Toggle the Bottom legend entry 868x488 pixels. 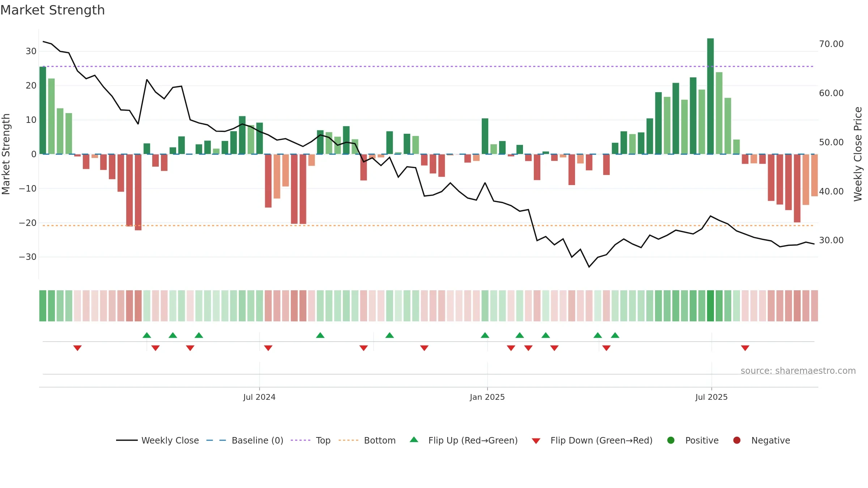(367, 440)
